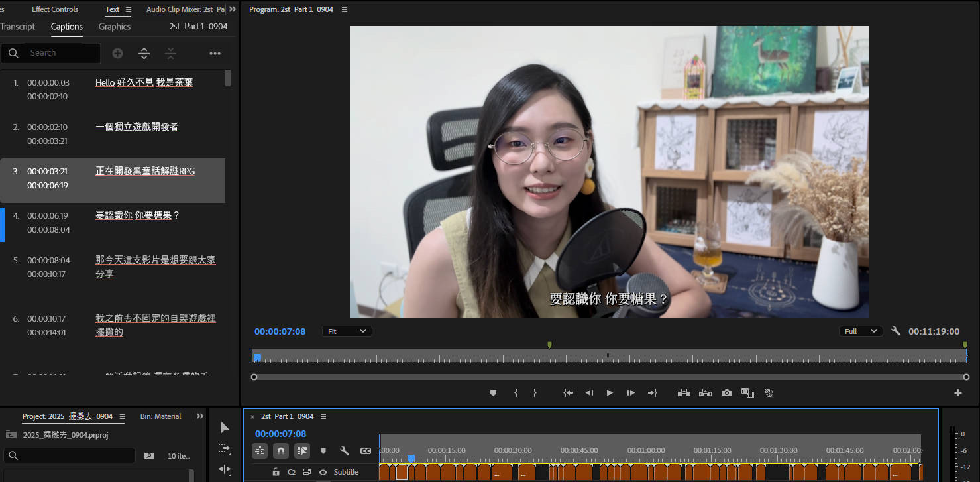Open the Program monitor button editor
Screen dimensions: 980x482
click(x=957, y=393)
